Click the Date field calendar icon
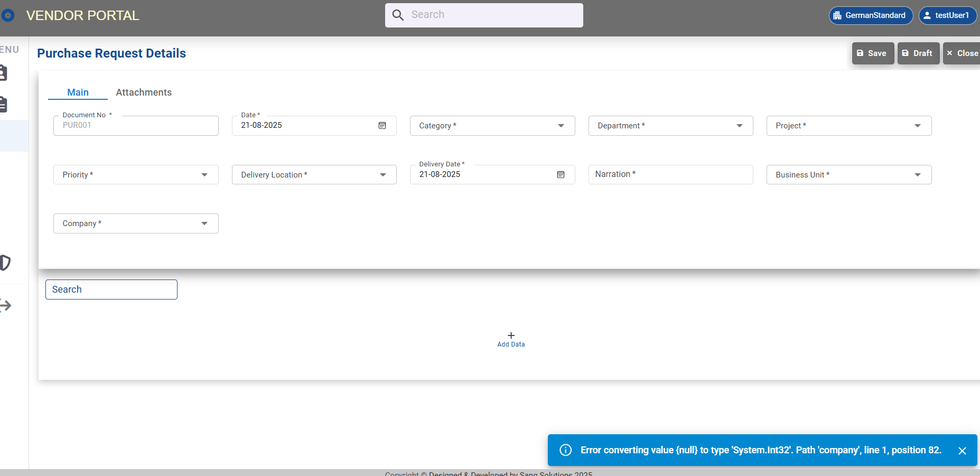The width and height of the screenshot is (980, 476). click(382, 126)
